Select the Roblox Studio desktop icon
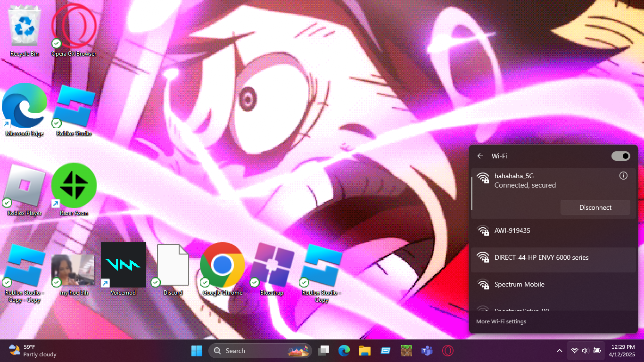 [x=74, y=110]
